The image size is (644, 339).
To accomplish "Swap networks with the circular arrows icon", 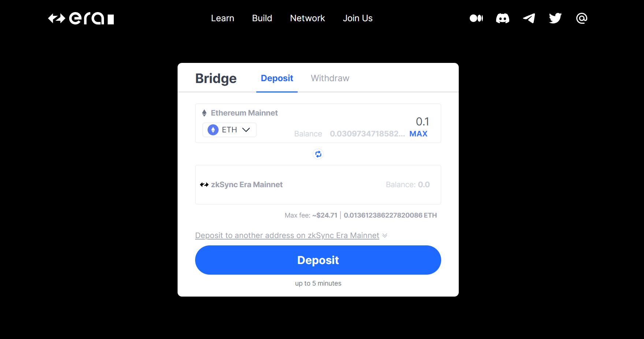I will point(318,154).
